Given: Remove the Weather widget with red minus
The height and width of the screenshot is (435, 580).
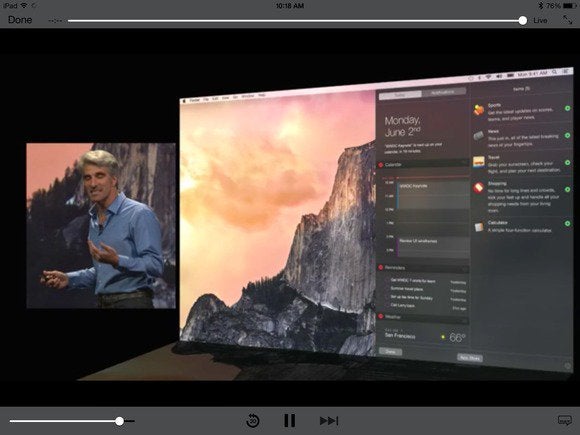Looking at the screenshot, I should (381, 316).
